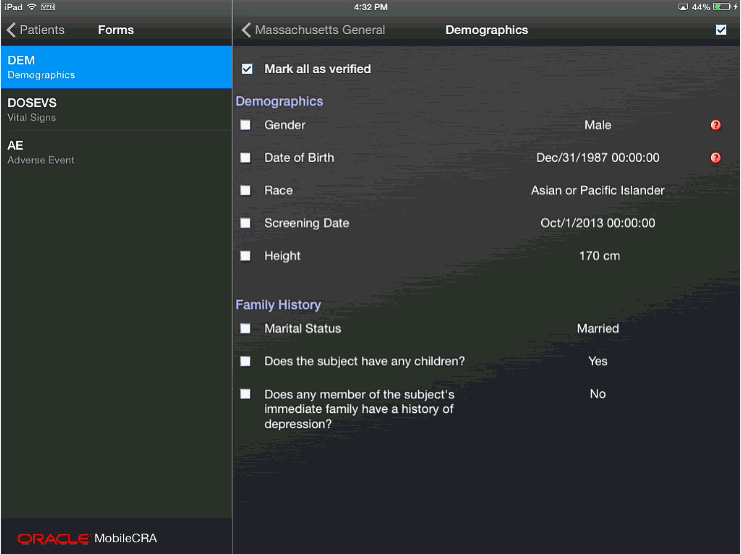Check the Marital Status verification box

click(x=245, y=328)
